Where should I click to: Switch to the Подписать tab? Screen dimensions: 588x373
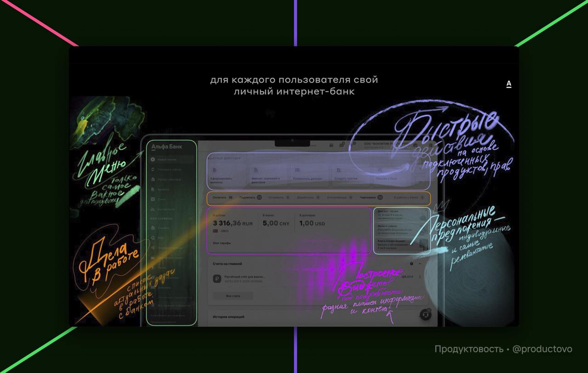click(x=250, y=198)
